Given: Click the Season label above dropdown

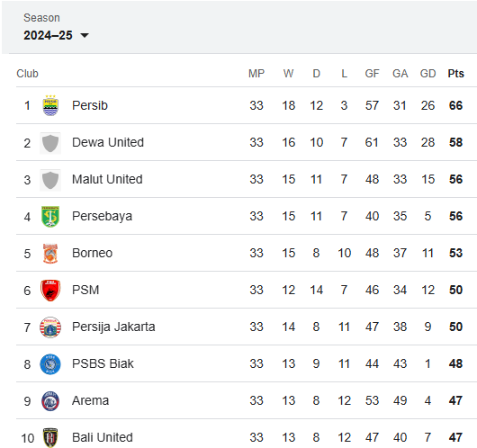Looking at the screenshot, I should pyautogui.click(x=41, y=18).
